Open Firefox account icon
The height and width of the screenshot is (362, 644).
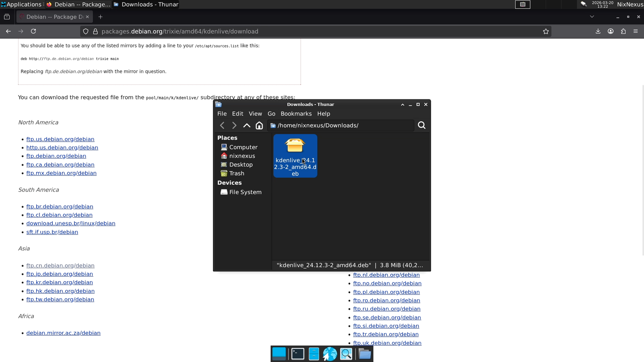pyautogui.click(x=611, y=31)
